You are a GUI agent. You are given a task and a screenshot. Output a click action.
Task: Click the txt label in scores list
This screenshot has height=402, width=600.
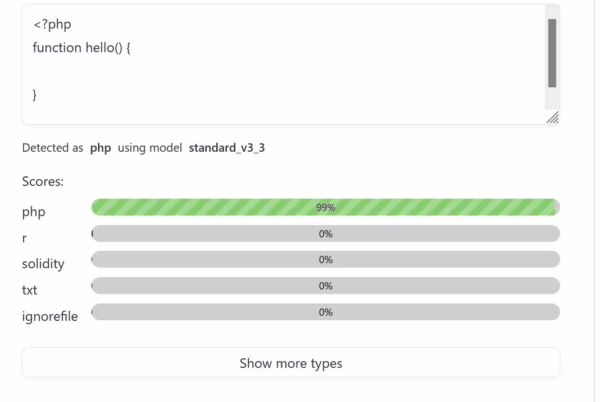tap(30, 290)
